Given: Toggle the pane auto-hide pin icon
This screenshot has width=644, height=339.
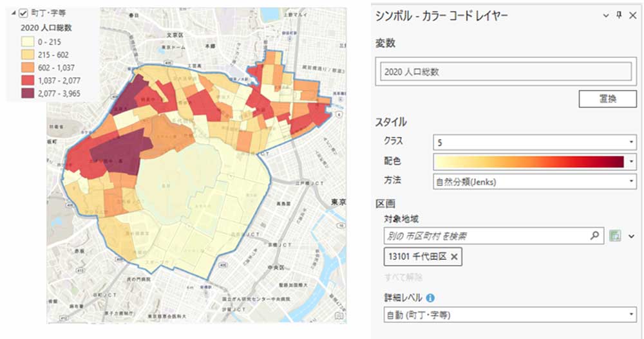Looking at the screenshot, I should [x=620, y=15].
